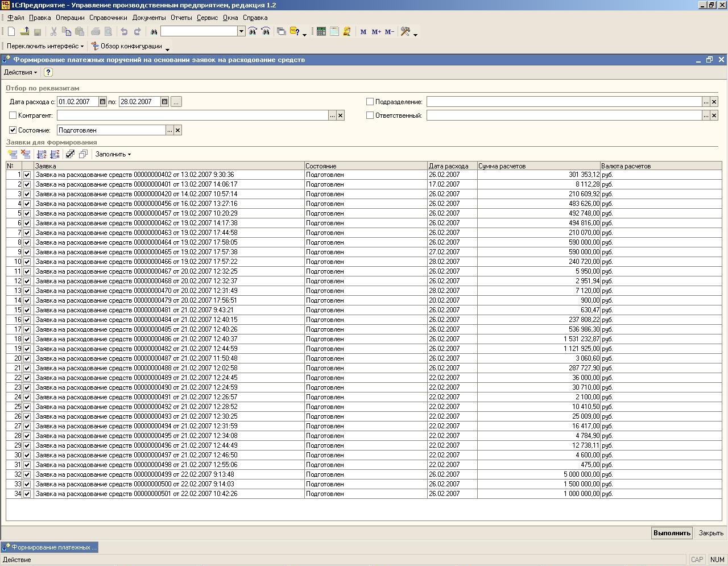Open the Файл menu
Screen dimensions: 728x566
coord(16,18)
